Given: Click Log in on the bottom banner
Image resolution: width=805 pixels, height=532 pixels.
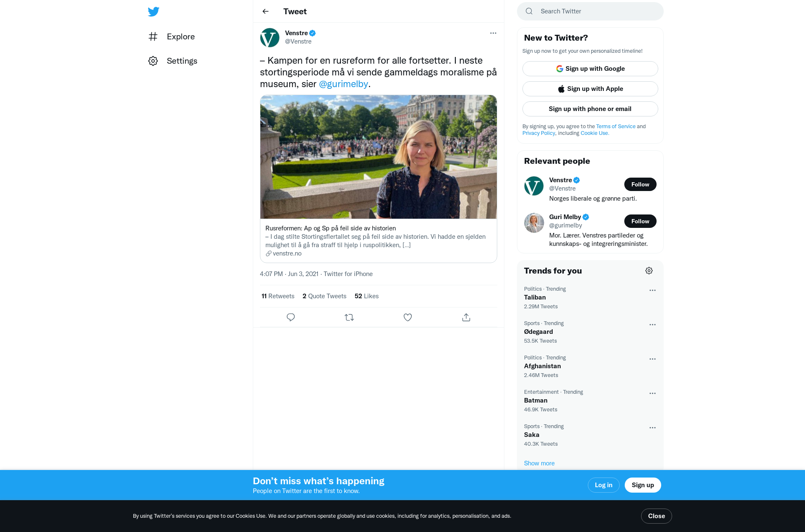Looking at the screenshot, I should (603, 485).
